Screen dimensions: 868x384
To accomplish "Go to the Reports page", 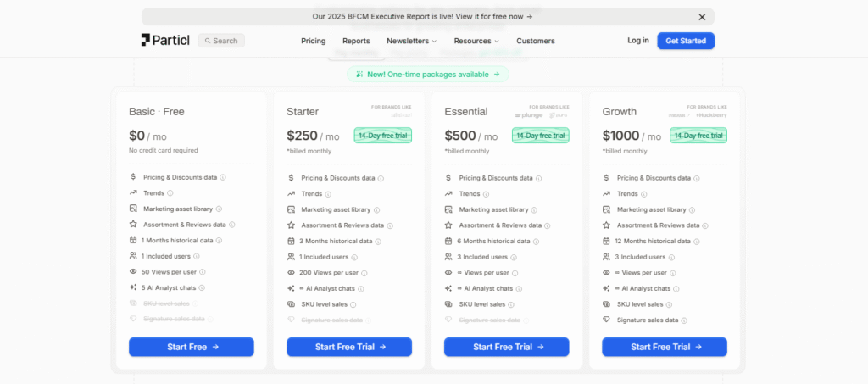I will point(356,41).
